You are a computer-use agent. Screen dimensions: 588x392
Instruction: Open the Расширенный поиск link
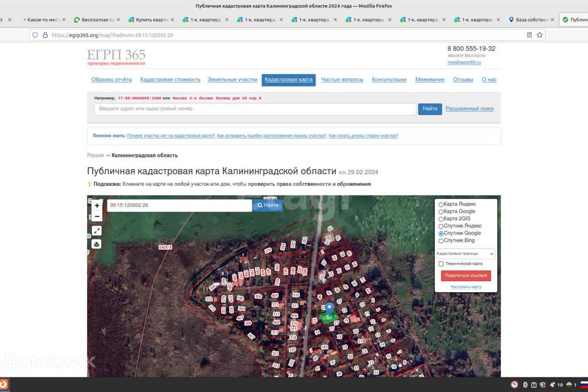[x=469, y=108]
